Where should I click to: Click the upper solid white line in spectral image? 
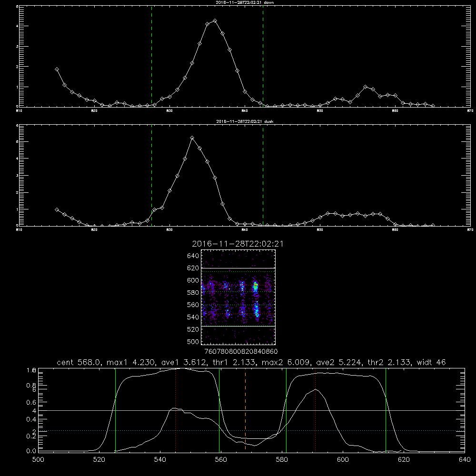238,268
